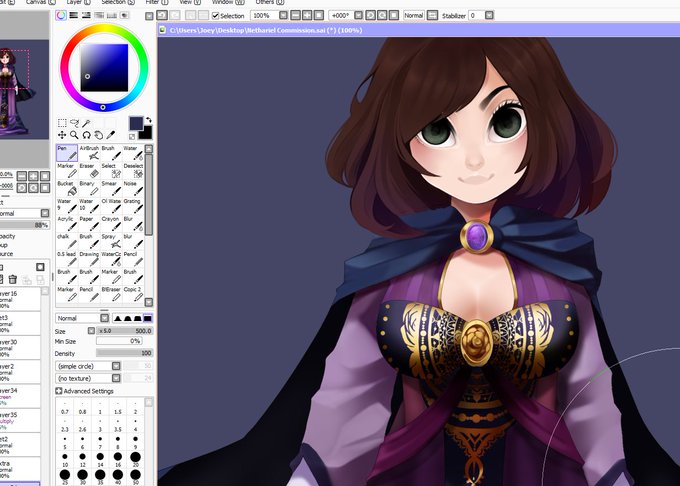Select the eyedropper color picker tool
The height and width of the screenshot is (486, 680).
tap(111, 135)
